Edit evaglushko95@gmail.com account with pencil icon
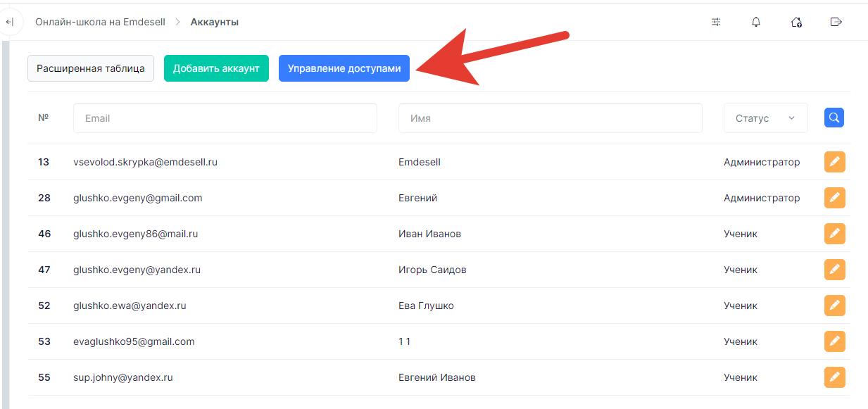This screenshot has width=868, height=409. 835,341
